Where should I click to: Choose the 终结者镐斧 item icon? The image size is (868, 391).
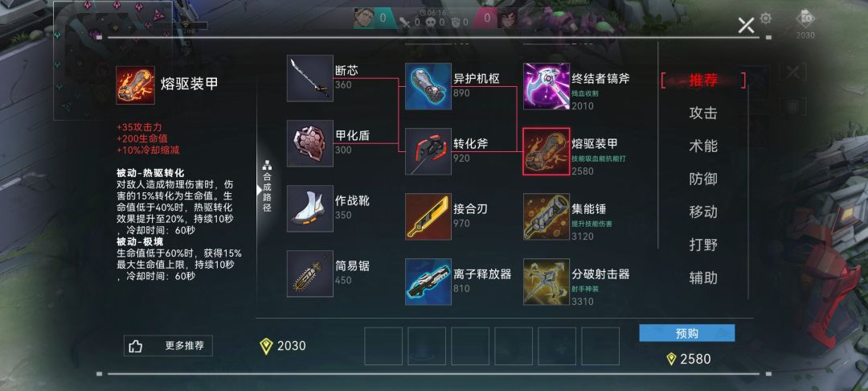(x=547, y=86)
